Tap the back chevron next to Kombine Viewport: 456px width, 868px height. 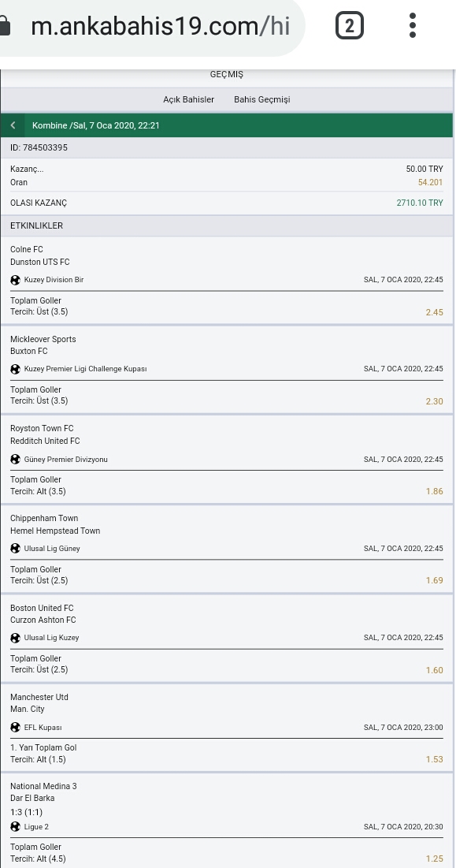[13, 125]
